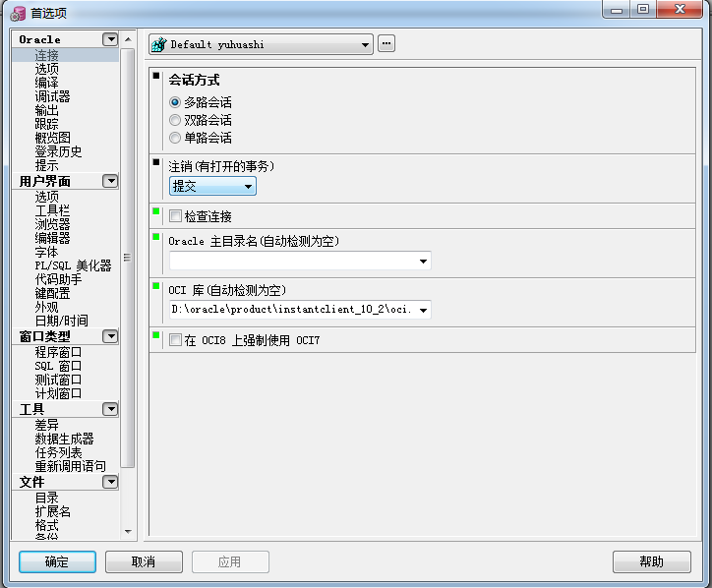Enable the 检查连接 checkbox
Viewport: 712px width, 588px height.
pos(175,215)
